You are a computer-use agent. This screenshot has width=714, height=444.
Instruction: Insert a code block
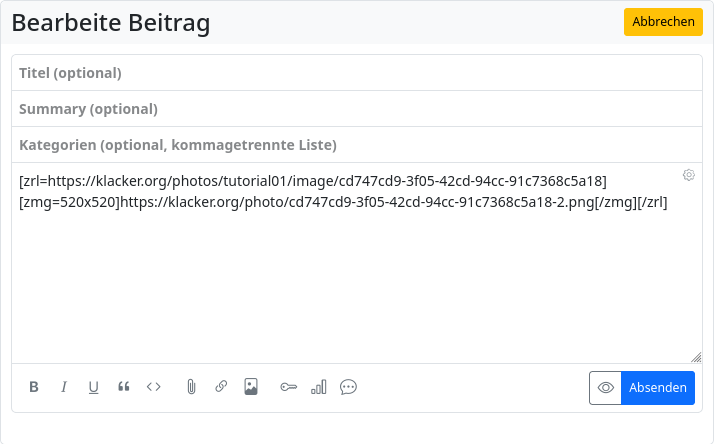click(x=154, y=387)
